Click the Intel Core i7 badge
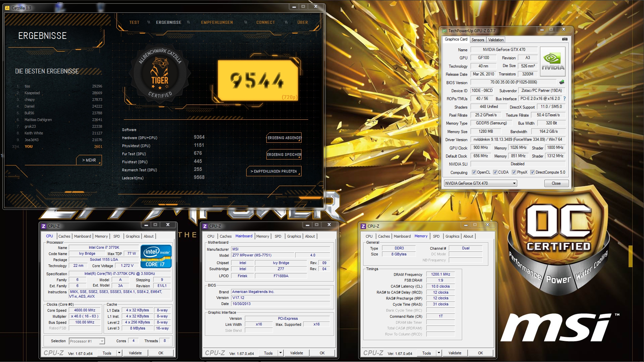This screenshot has width=644, height=362. click(156, 257)
